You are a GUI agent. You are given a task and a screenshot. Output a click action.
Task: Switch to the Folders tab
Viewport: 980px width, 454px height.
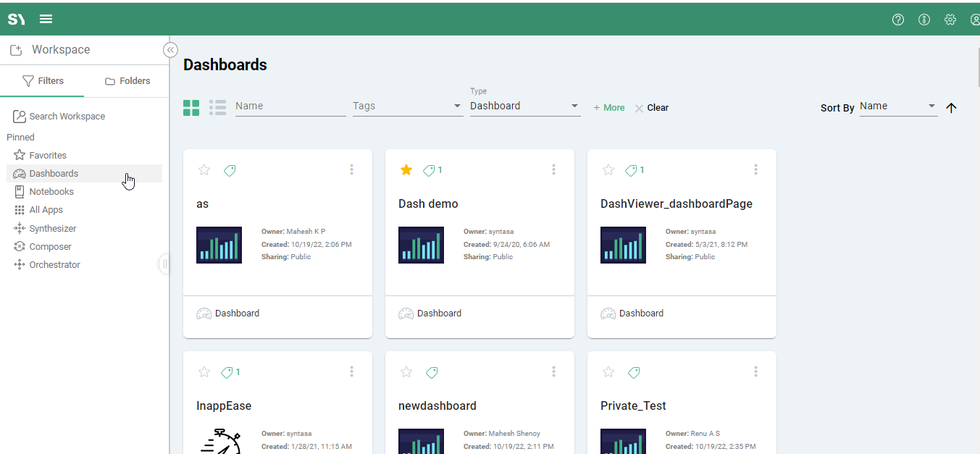127,81
